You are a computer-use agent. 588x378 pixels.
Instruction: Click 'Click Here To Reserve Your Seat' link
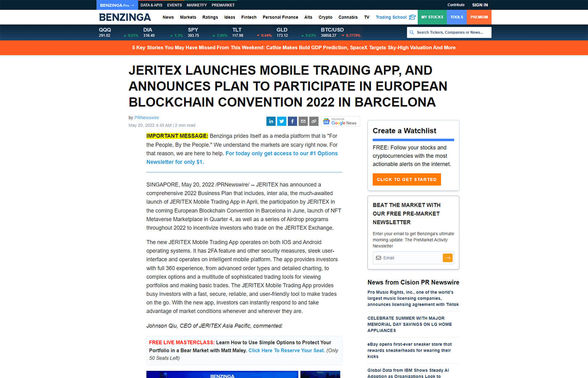286,350
